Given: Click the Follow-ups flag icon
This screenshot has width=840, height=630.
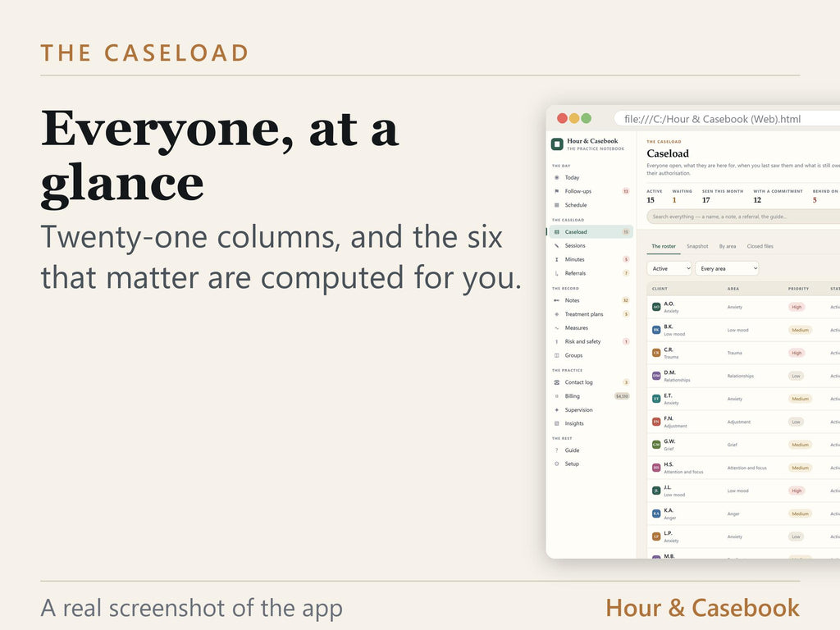Looking at the screenshot, I should click(557, 191).
